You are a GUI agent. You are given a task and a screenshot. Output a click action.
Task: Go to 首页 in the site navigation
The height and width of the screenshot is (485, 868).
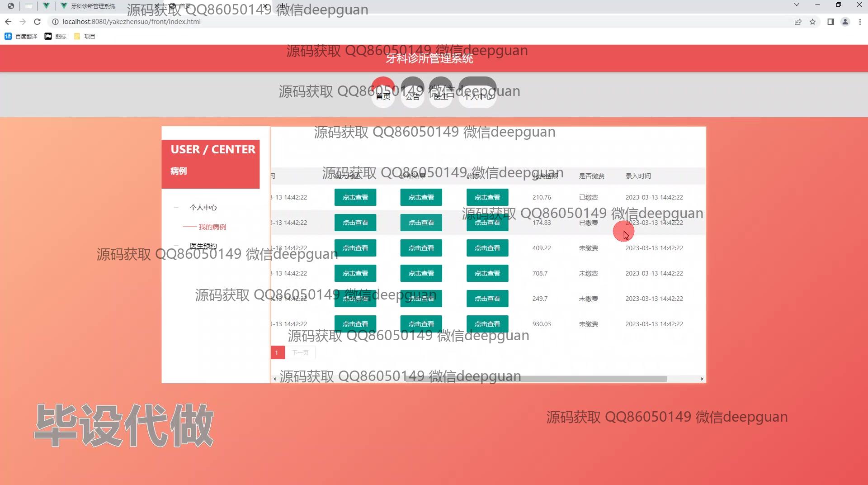tap(383, 92)
